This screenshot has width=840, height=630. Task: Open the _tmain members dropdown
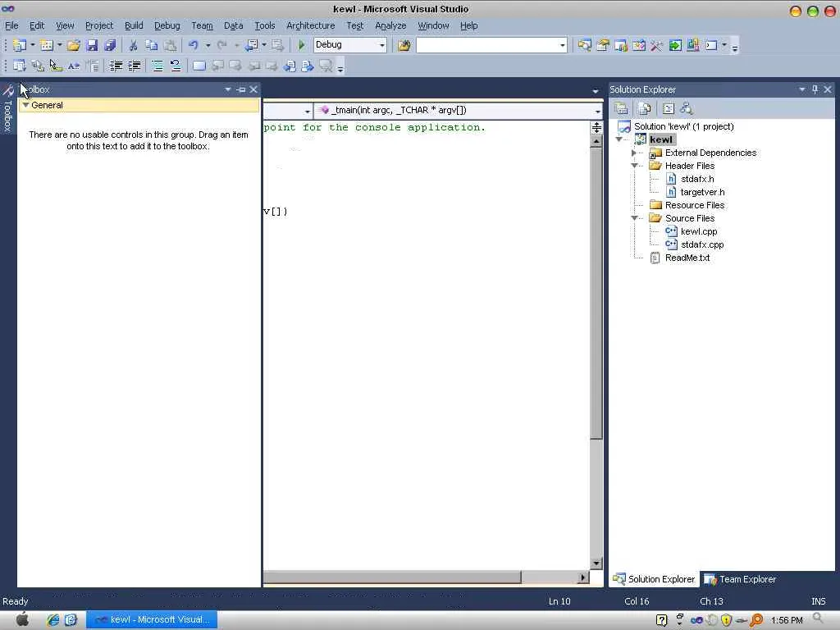tap(597, 111)
